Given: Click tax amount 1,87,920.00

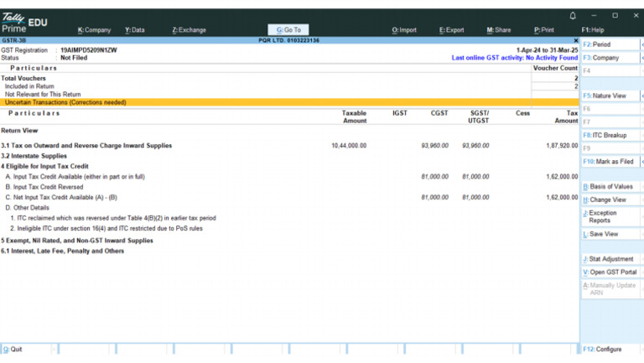Looking at the screenshot, I should coord(562,145).
